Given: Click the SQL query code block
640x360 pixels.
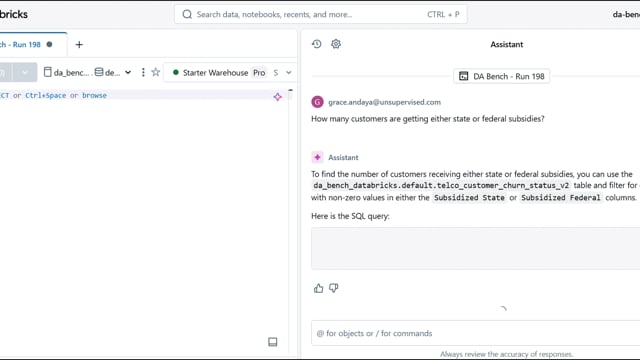Looking at the screenshot, I should (476, 249).
